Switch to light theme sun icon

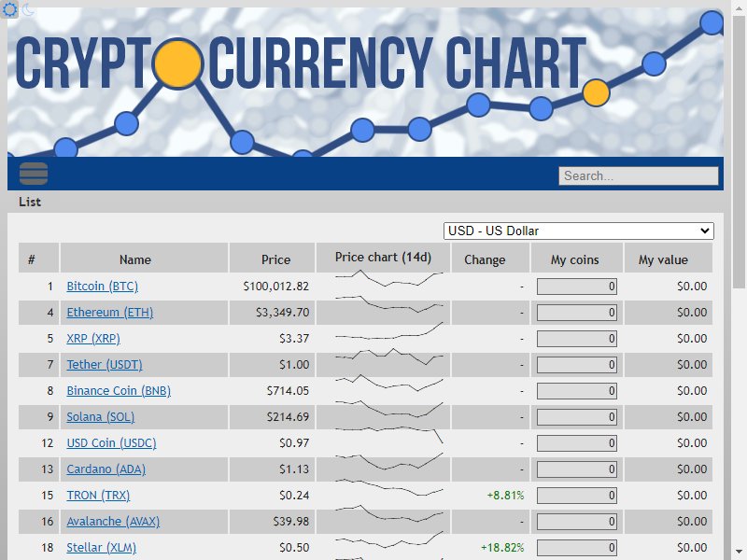coord(9,9)
